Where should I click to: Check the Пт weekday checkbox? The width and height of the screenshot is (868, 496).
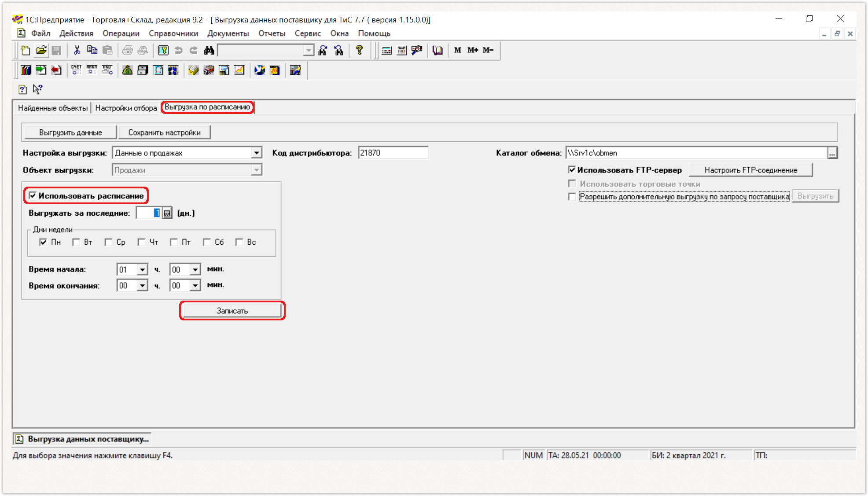174,242
